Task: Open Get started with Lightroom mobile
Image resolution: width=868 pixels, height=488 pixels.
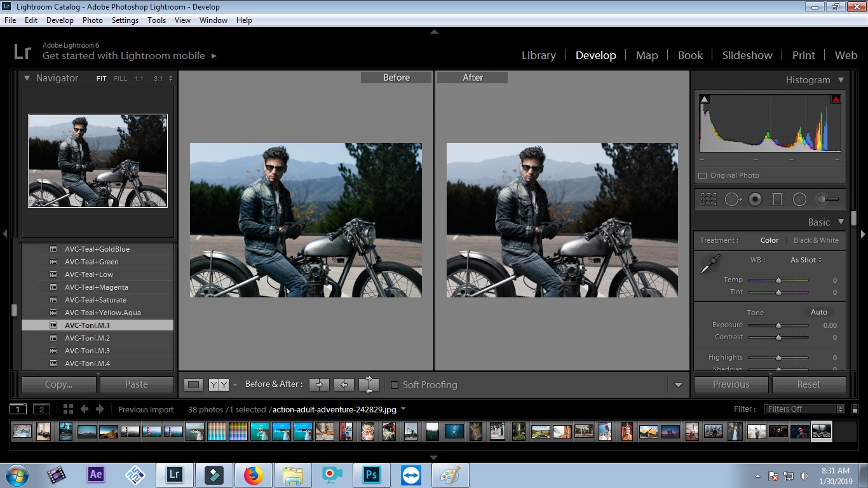Action: [129, 56]
